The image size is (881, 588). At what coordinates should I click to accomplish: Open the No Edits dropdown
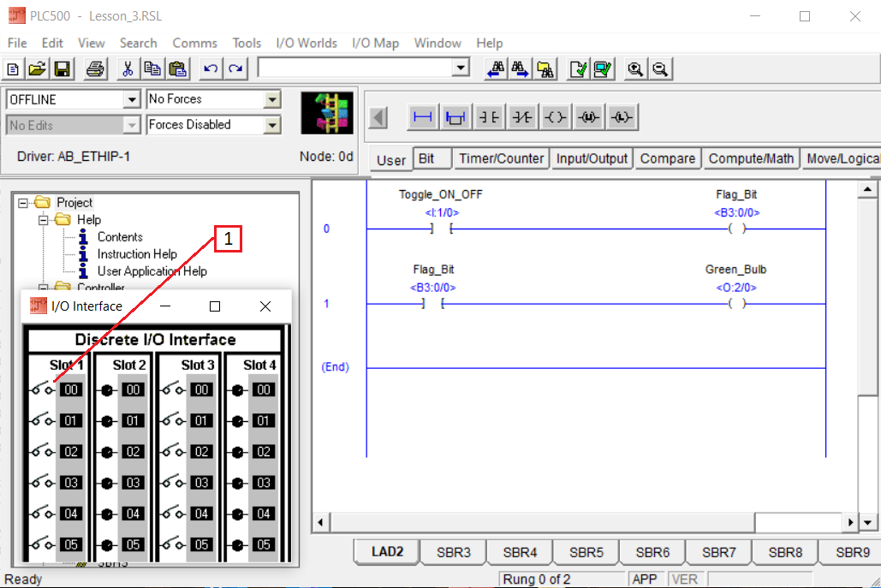[132, 125]
